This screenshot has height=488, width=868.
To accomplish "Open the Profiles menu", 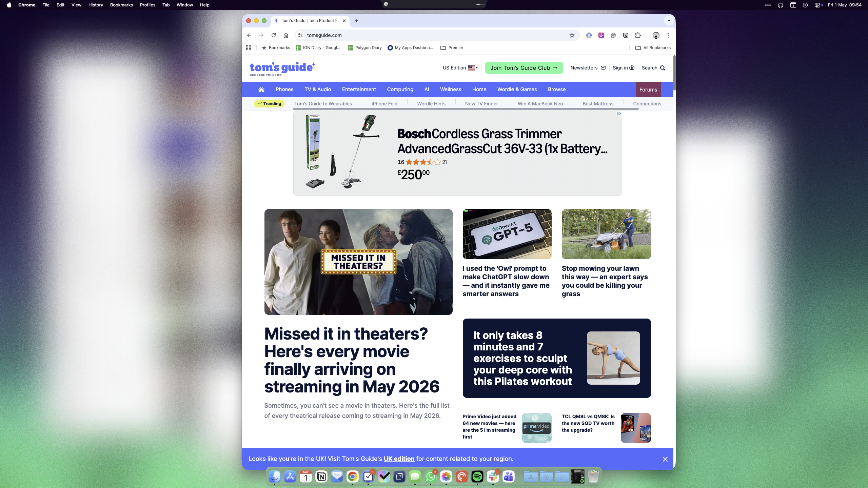I will pyautogui.click(x=147, y=5).
